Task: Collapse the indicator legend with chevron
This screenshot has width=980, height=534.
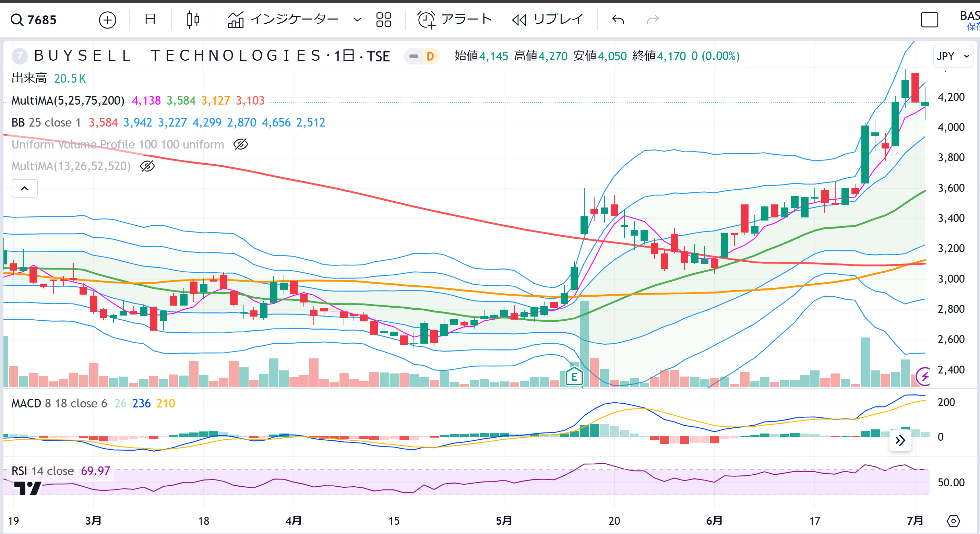Action: (24, 188)
